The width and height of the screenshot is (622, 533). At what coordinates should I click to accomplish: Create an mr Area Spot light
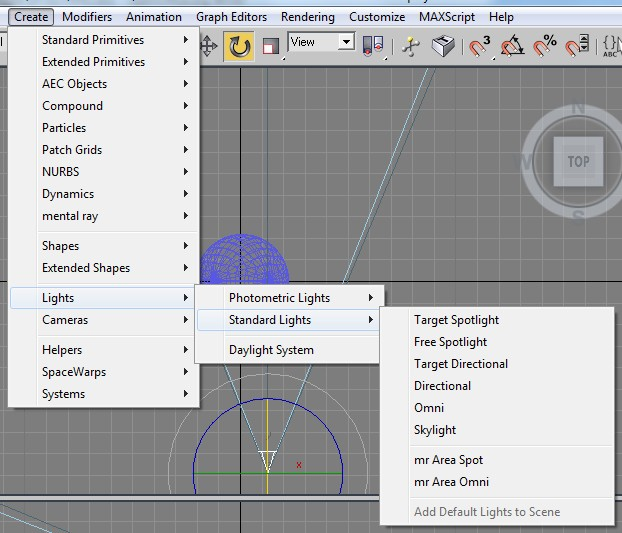tap(497, 460)
